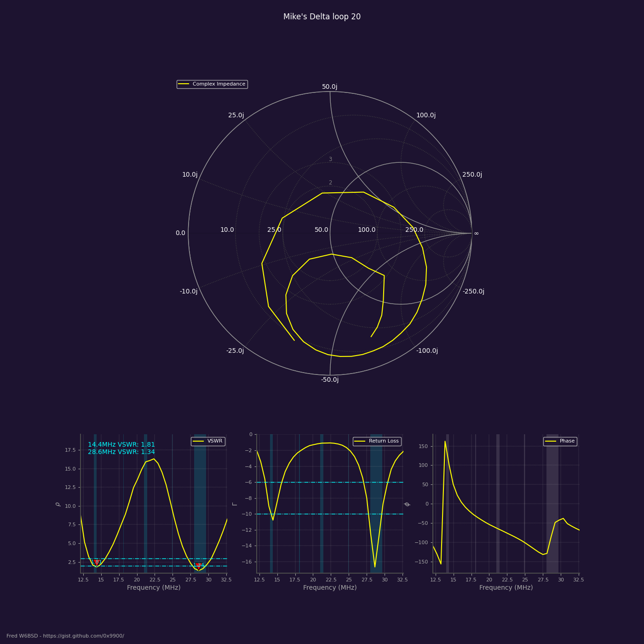Viewport: 644px width, 644px height.
Task: Click the positive "100.0j" Smith chart label
Action: 426,115
